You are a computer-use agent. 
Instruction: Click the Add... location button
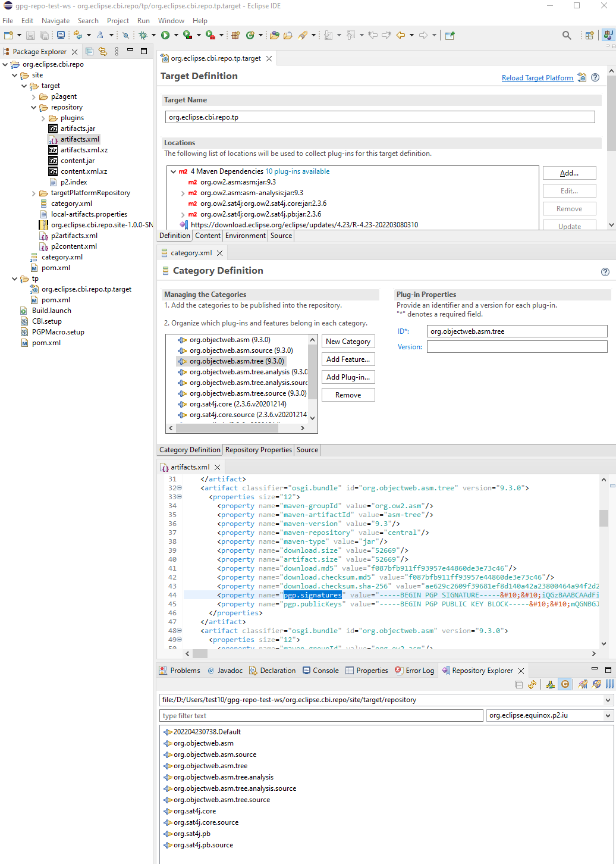pyautogui.click(x=569, y=173)
